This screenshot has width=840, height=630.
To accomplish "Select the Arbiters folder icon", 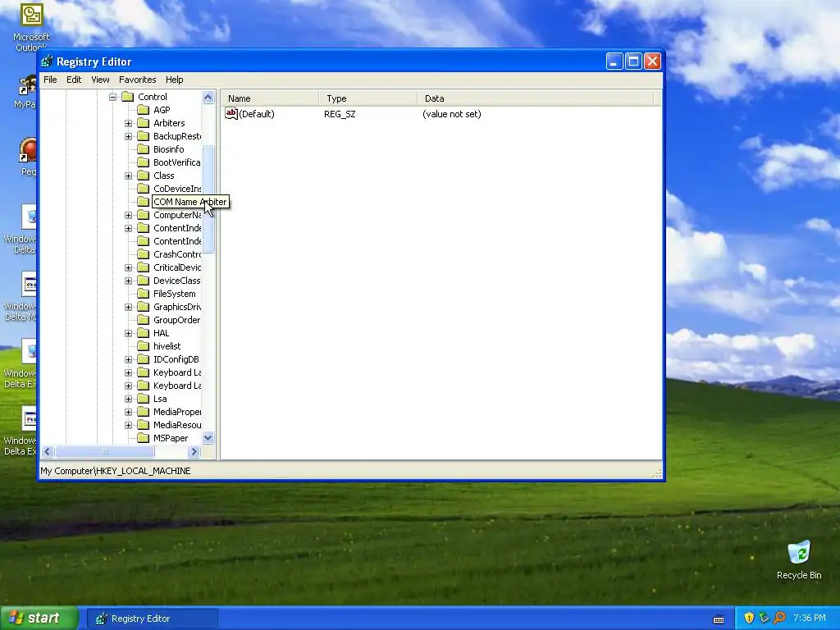I will click(143, 123).
